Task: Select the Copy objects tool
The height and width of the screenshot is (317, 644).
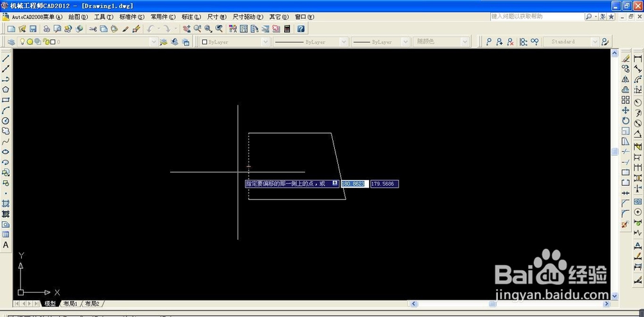Action: (625, 69)
